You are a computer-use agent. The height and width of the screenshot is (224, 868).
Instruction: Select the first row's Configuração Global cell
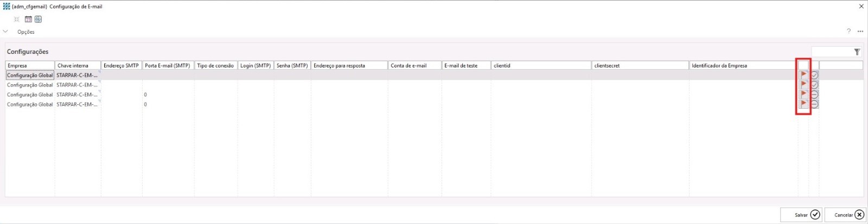pos(30,75)
